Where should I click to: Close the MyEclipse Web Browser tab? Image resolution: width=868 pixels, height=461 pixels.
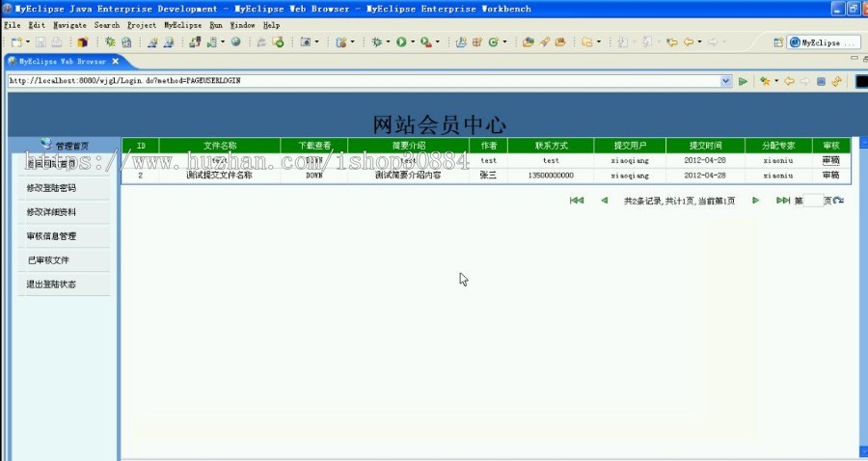point(115,62)
